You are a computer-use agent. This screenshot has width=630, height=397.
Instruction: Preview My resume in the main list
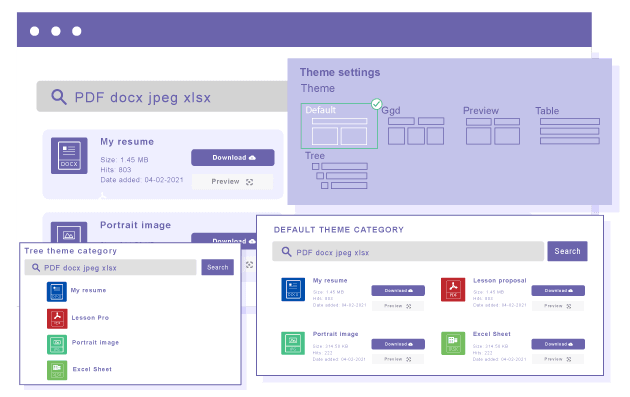point(233,182)
